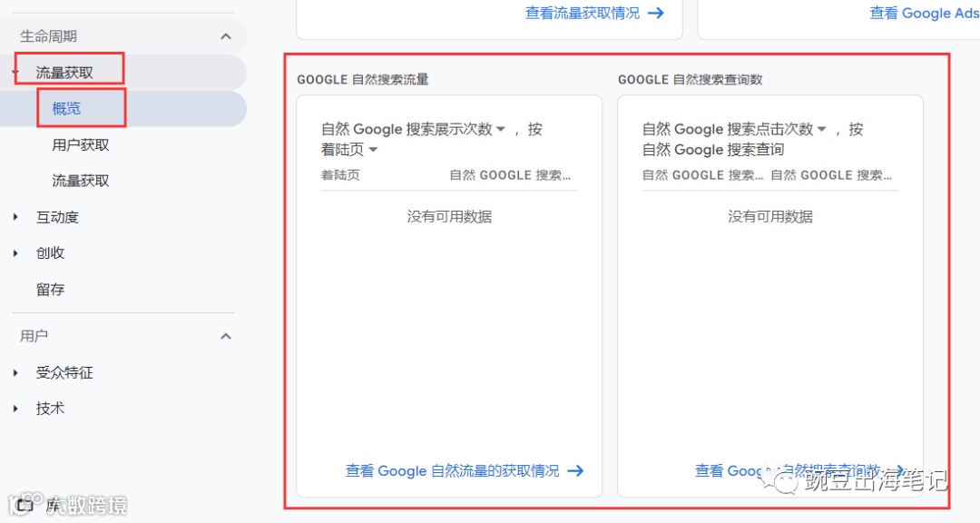Click 用户 section label

click(34, 337)
